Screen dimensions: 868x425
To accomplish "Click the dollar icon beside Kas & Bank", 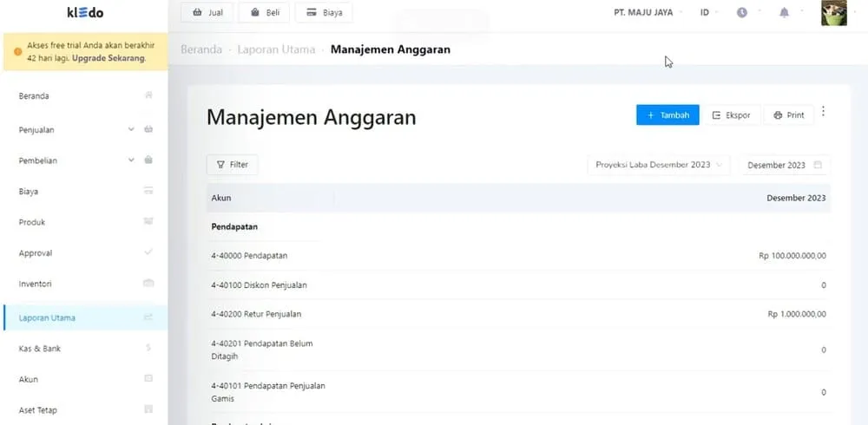I will (148, 348).
